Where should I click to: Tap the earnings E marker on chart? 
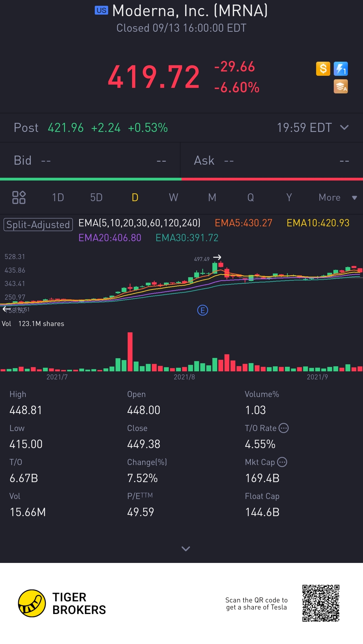[202, 310]
